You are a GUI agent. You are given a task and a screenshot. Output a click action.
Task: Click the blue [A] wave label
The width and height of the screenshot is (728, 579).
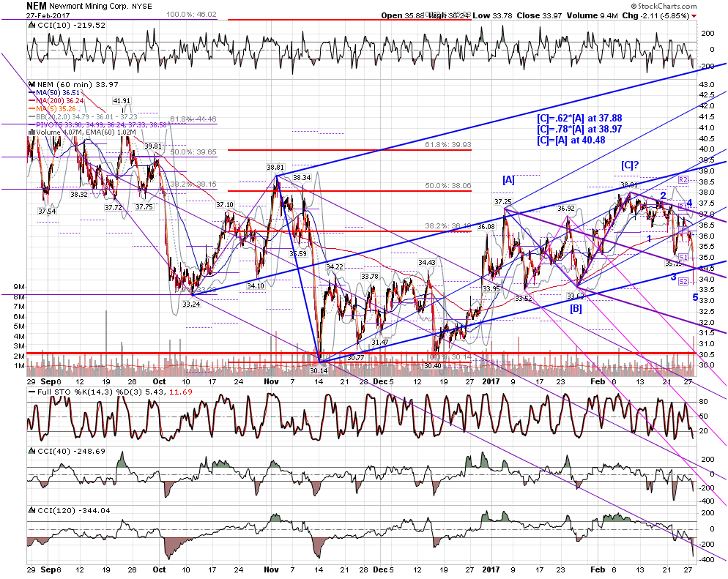[508, 179]
